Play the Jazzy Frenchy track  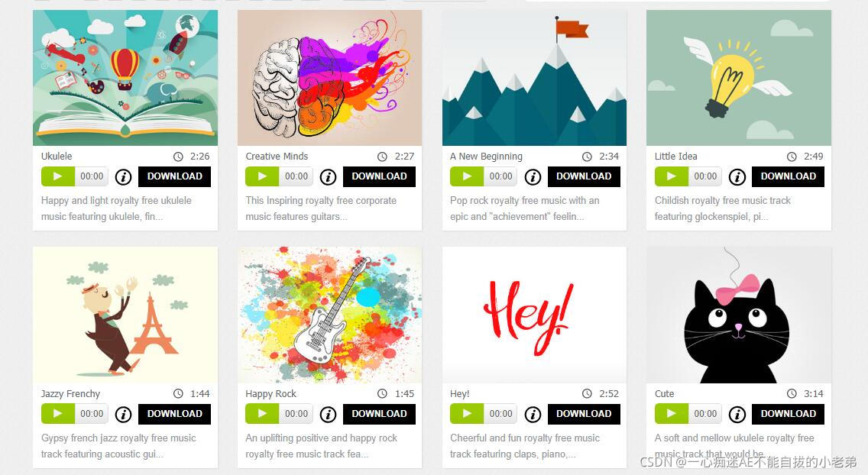click(57, 414)
